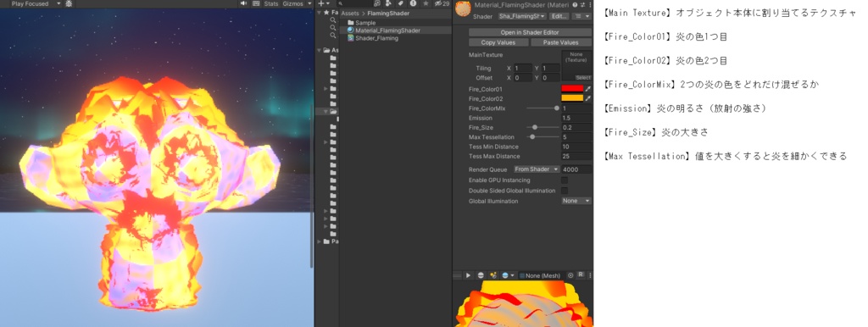Click Render Queue 4000 value field
This screenshot has width=868, height=327.
coord(576,169)
